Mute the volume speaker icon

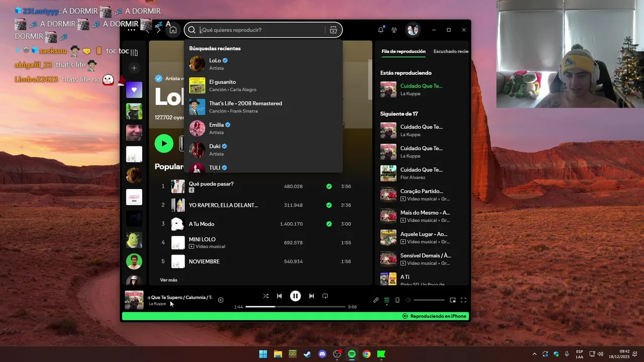[x=408, y=300]
